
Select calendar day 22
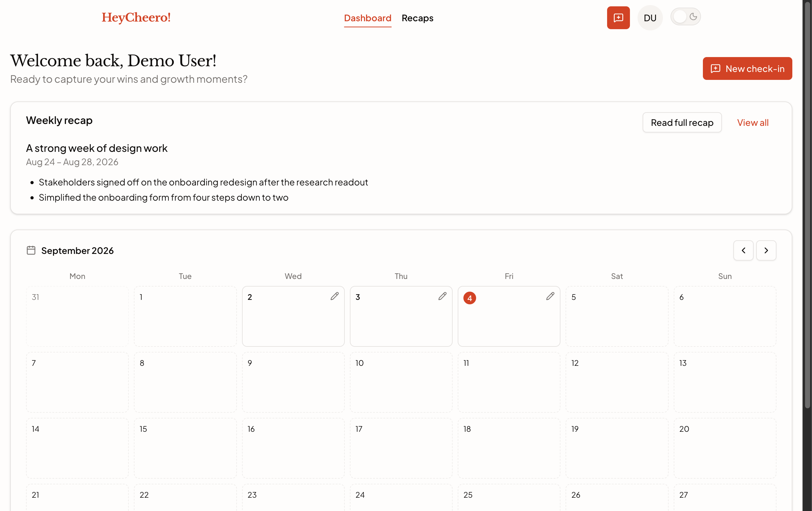(185, 498)
